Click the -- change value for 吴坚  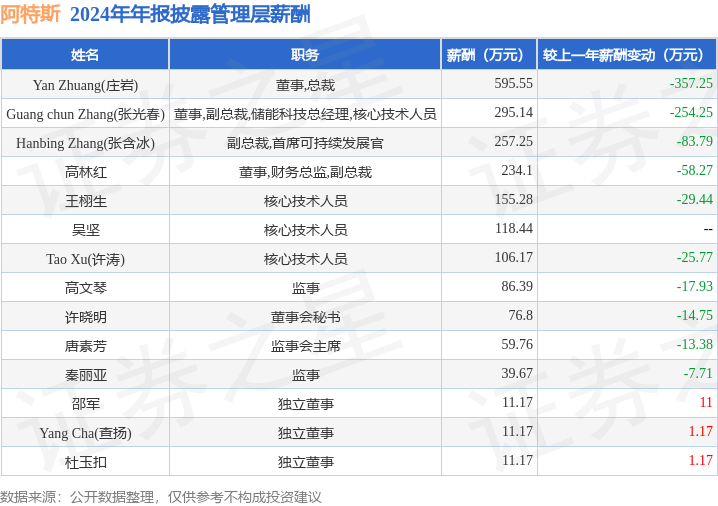[x=708, y=229]
